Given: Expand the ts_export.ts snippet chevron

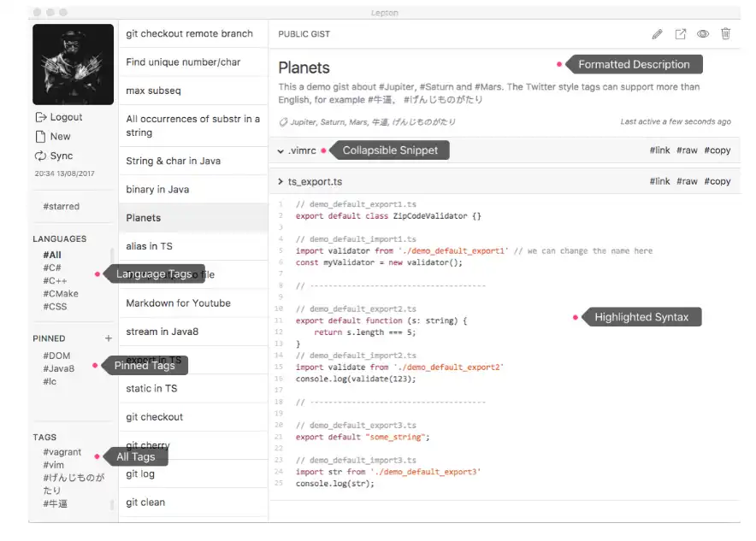Looking at the screenshot, I should (x=281, y=182).
